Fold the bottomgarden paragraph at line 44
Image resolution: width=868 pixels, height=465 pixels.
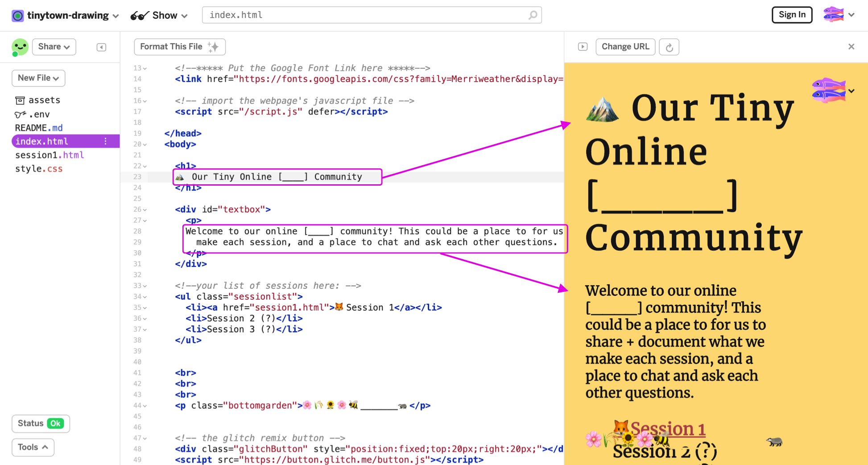click(145, 406)
